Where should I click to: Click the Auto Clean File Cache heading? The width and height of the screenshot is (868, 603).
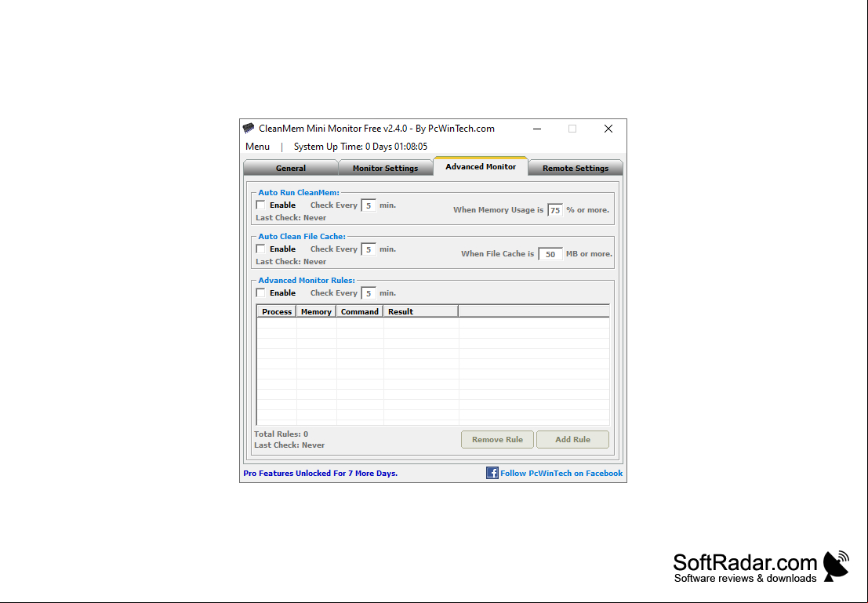click(302, 237)
